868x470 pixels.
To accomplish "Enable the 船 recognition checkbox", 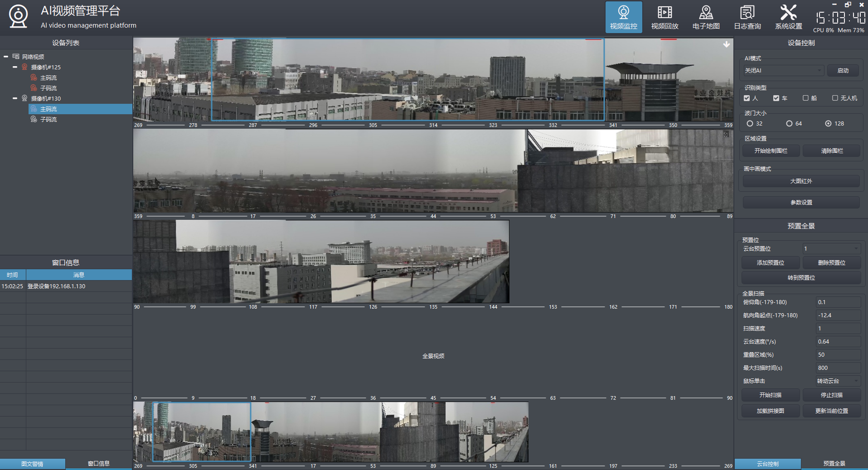I will point(806,98).
